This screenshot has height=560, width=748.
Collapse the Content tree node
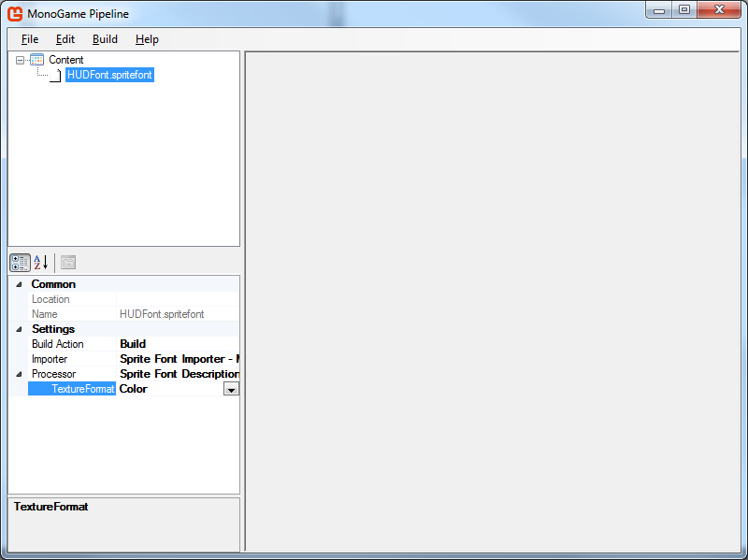point(20,60)
